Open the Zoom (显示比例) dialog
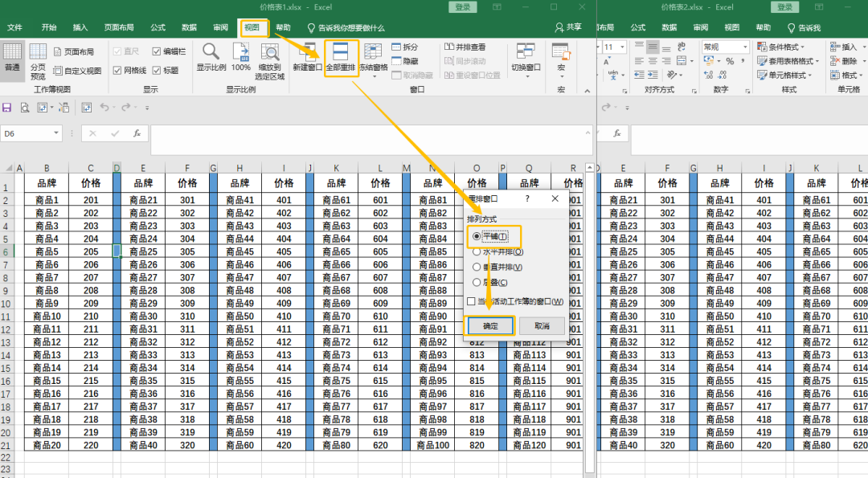This screenshot has height=478, width=868. pos(211,58)
